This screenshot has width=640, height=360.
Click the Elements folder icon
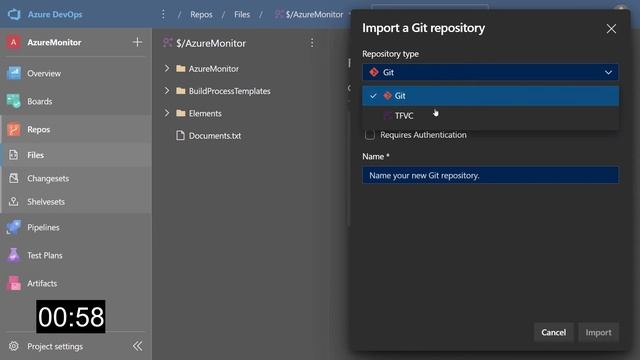(180, 113)
